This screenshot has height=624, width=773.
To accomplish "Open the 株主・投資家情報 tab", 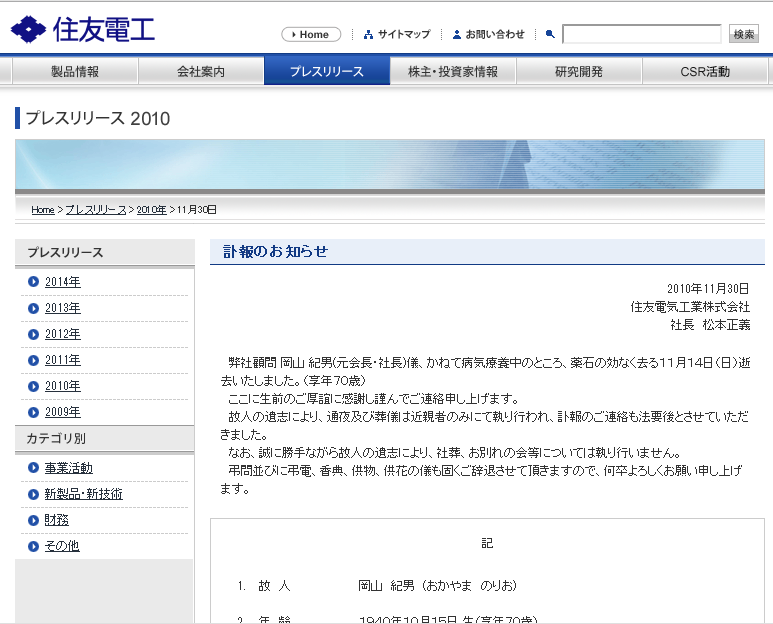I will [453, 71].
